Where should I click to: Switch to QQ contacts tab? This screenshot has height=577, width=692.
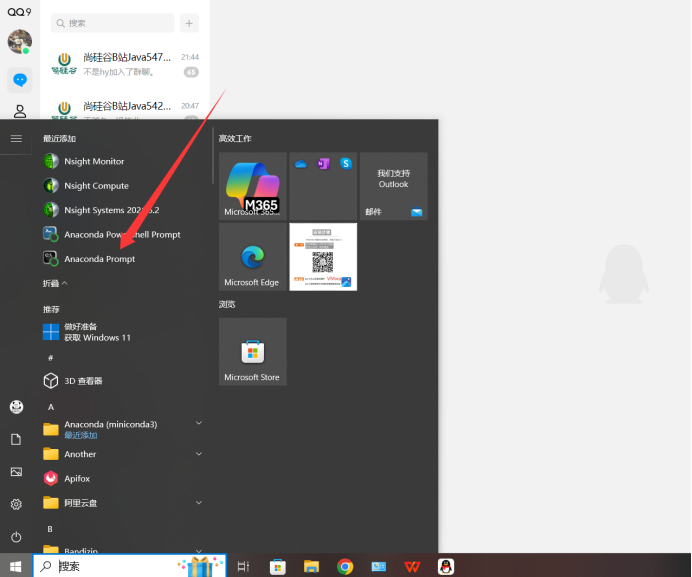[20, 111]
